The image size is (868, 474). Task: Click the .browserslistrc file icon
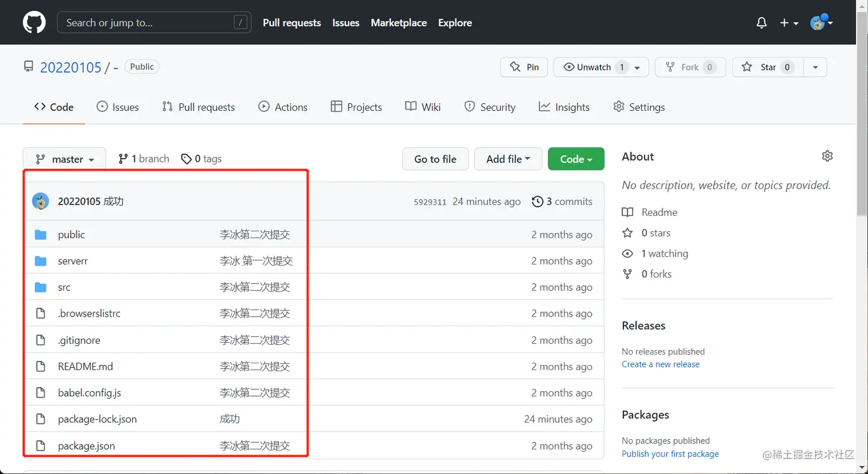[x=40, y=313]
